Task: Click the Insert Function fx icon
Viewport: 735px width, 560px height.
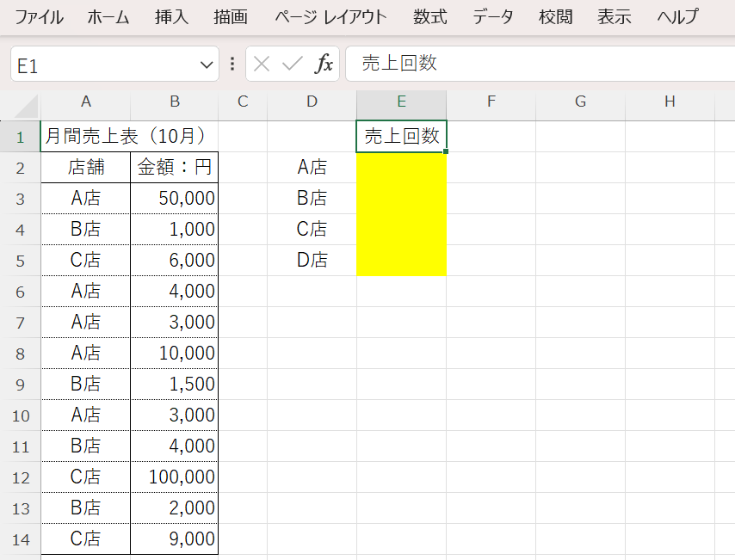Action: tap(324, 65)
